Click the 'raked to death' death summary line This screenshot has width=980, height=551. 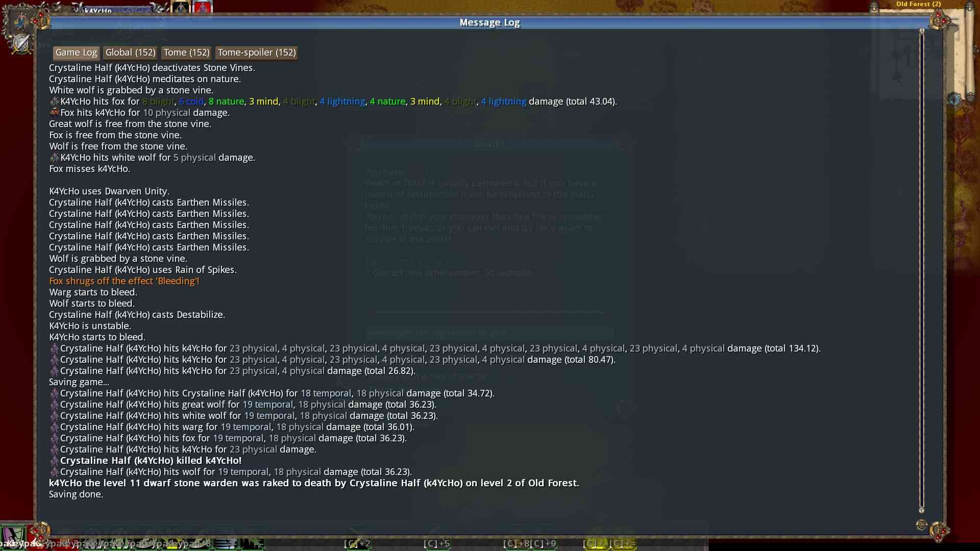point(314,483)
